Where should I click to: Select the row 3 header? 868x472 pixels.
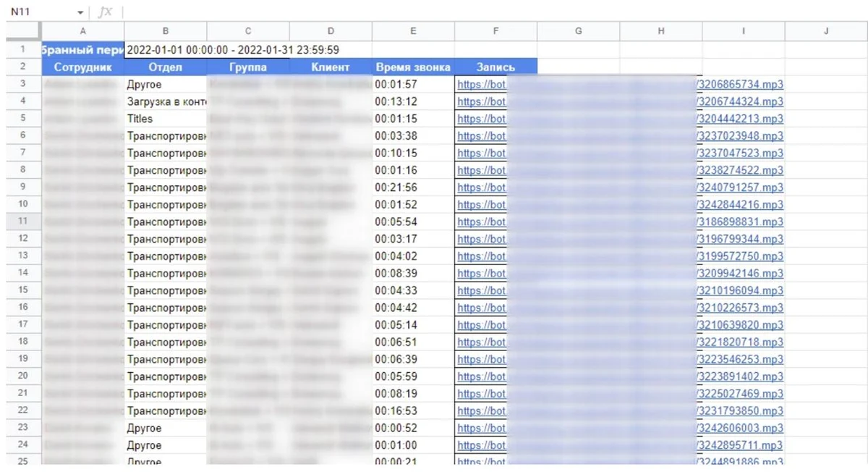coord(23,84)
